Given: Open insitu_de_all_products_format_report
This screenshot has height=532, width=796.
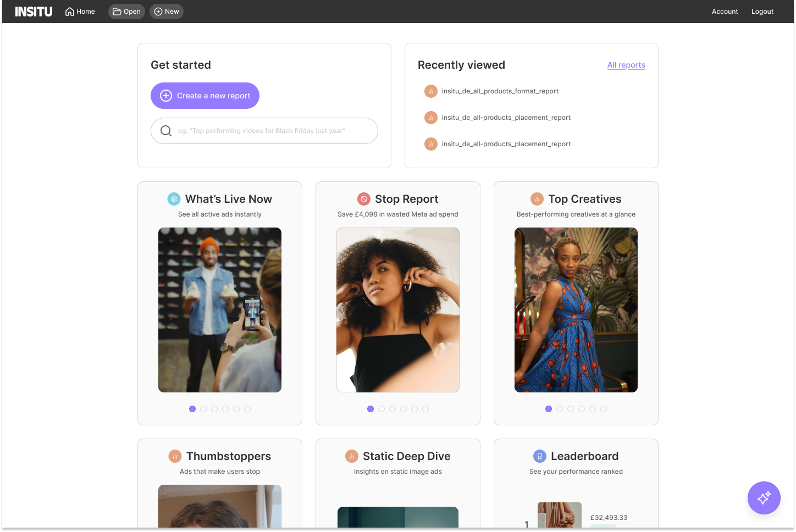Looking at the screenshot, I should [500, 91].
